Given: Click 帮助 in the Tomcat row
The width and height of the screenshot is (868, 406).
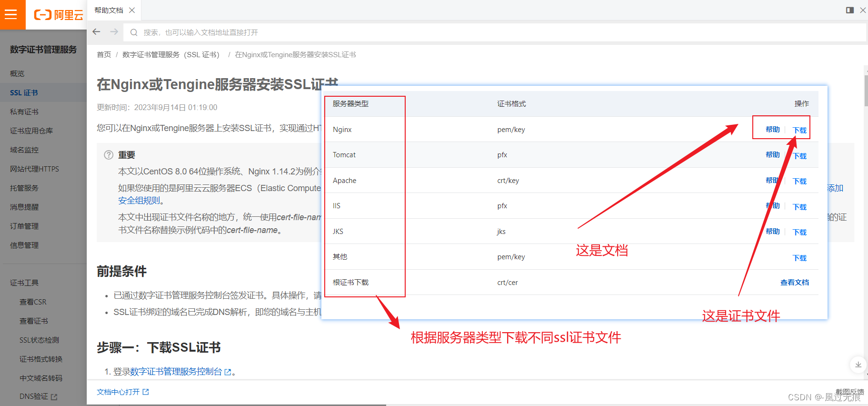Looking at the screenshot, I should pyautogui.click(x=773, y=154).
